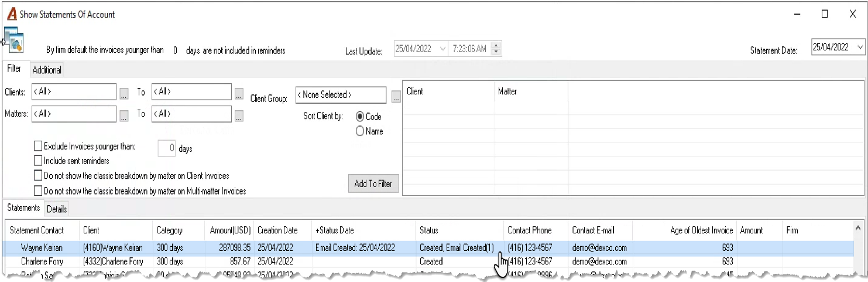
Task: Open the Client Group browse ellipsis button
Action: [396, 96]
